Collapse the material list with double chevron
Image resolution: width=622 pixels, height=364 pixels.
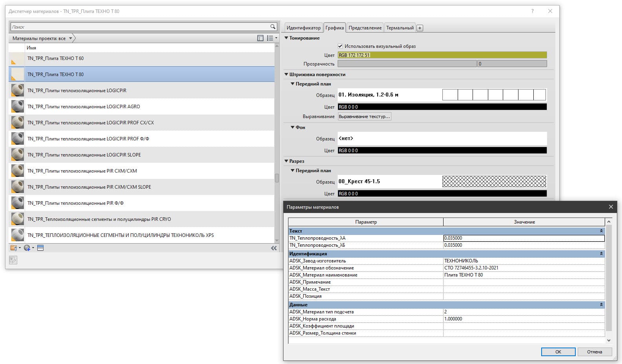coord(274,248)
